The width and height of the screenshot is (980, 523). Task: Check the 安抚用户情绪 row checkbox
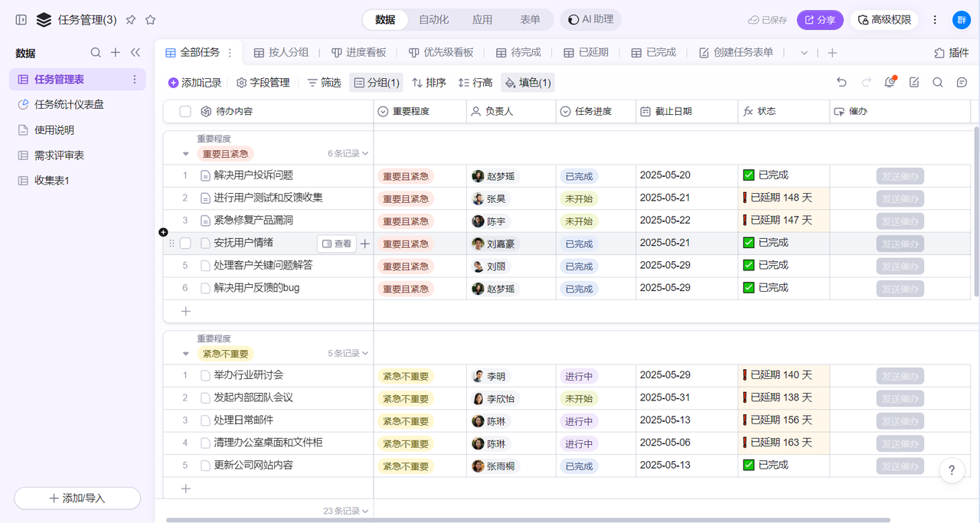(185, 244)
